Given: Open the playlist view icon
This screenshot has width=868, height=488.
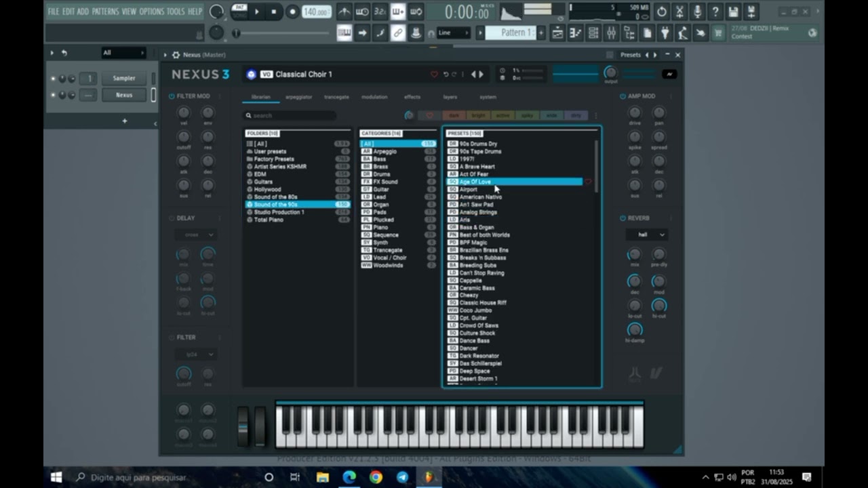Looking at the screenshot, I should pos(558,33).
